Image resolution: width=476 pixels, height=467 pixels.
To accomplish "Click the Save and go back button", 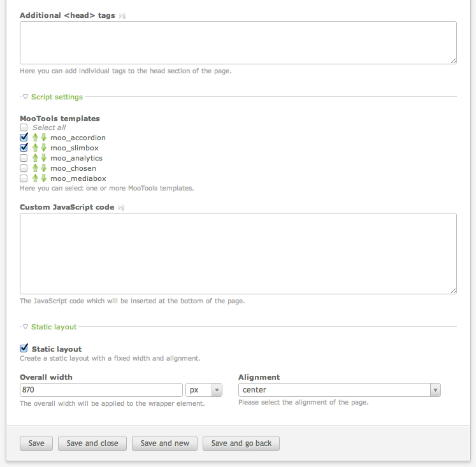I will pos(241,443).
